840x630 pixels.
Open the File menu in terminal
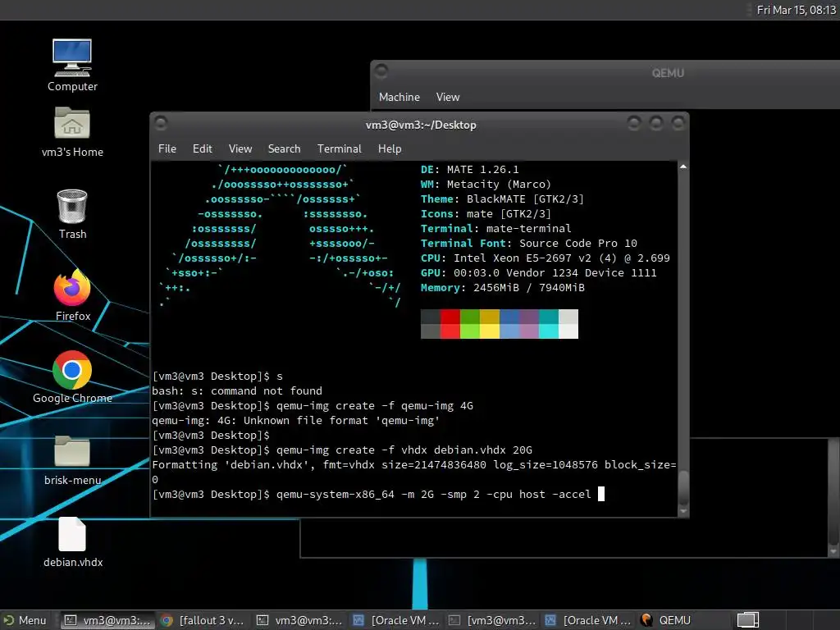pyautogui.click(x=167, y=149)
